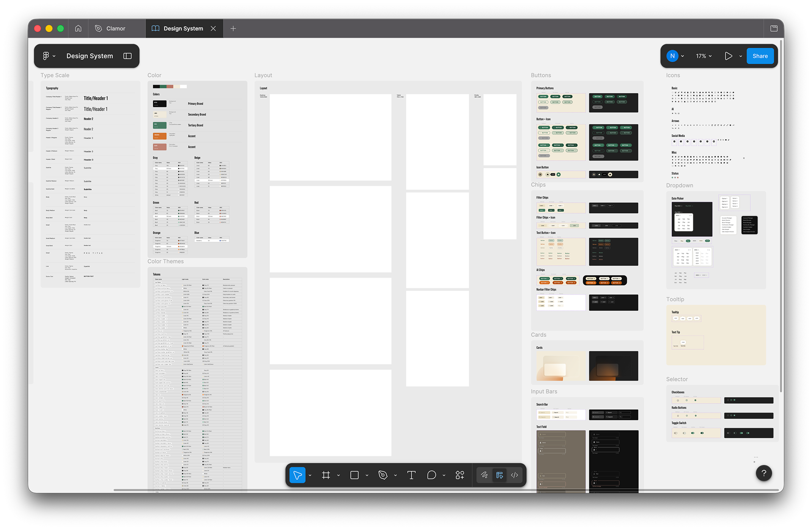Select the Frame tool
The width and height of the screenshot is (812, 530).
coord(326,475)
